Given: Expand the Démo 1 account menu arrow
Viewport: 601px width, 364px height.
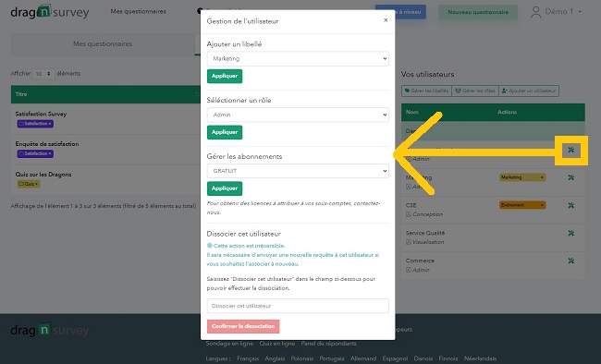Looking at the screenshot, I should pos(580,12).
